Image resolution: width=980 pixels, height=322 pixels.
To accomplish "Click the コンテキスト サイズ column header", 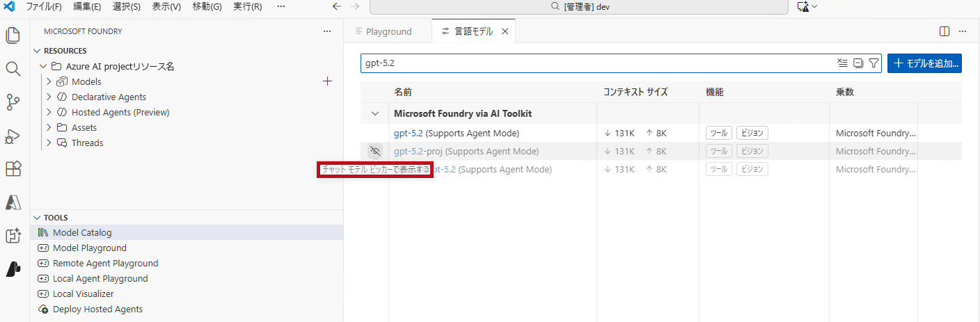I will [x=635, y=92].
